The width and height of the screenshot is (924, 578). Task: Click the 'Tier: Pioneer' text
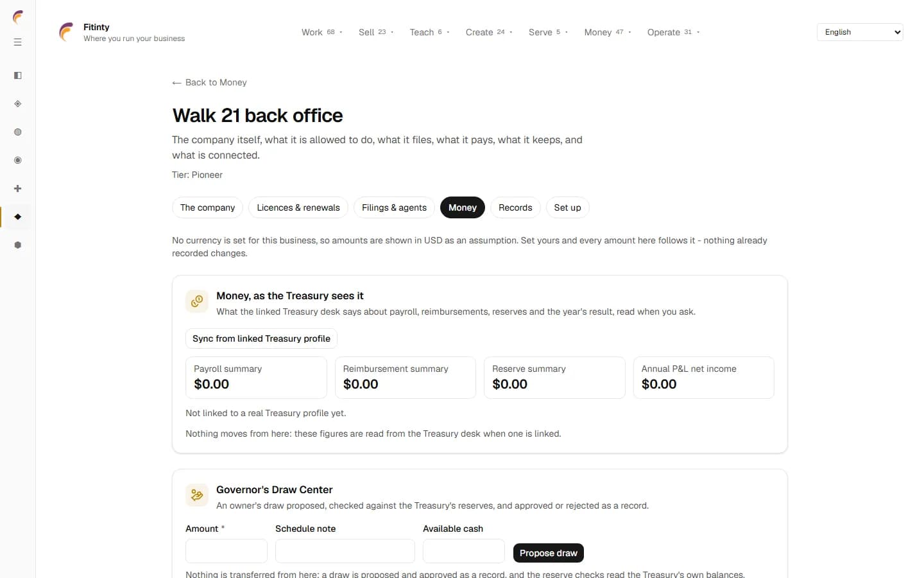tap(197, 175)
